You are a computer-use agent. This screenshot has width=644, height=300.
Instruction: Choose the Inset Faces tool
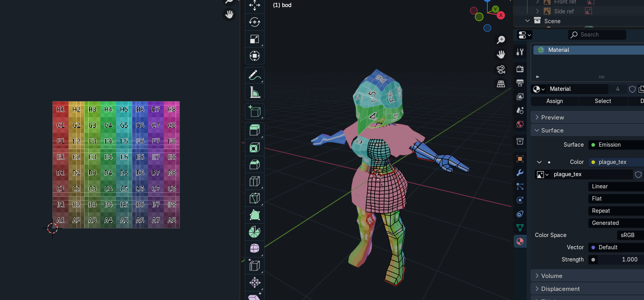coord(255,147)
